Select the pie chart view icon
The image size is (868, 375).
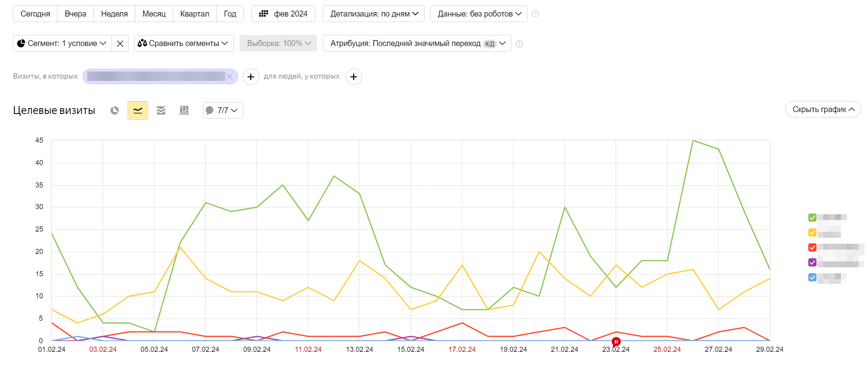tap(115, 110)
